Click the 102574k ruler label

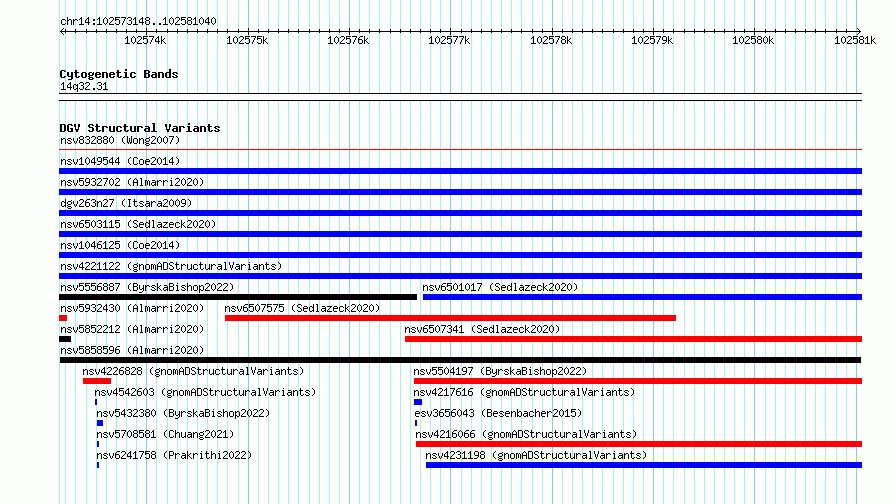(145, 40)
